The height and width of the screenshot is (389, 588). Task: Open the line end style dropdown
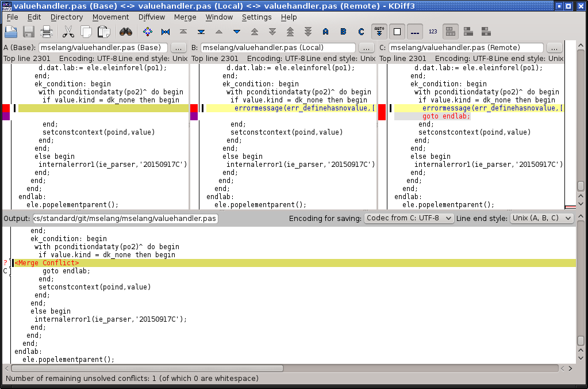coord(541,219)
